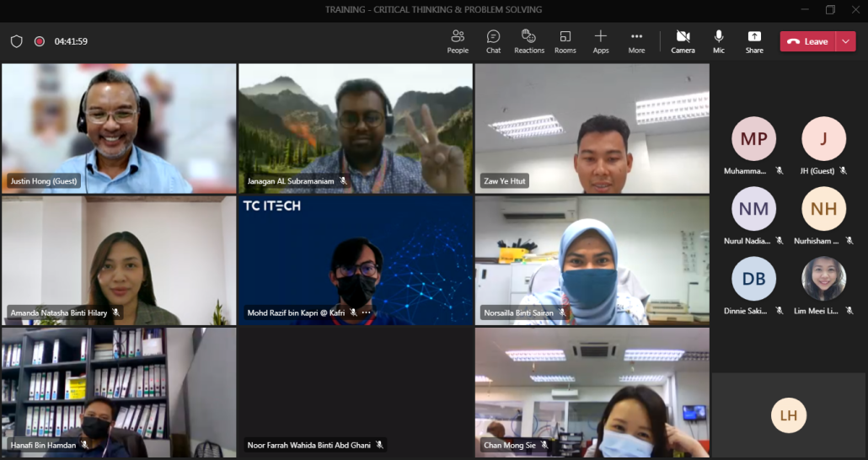
Task: Expand the Leave options dropdown arrow
Action: click(x=846, y=41)
